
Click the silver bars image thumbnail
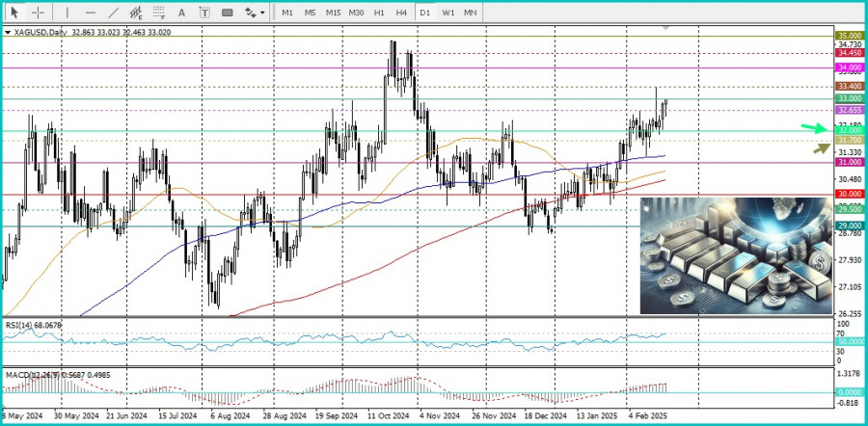(x=736, y=256)
